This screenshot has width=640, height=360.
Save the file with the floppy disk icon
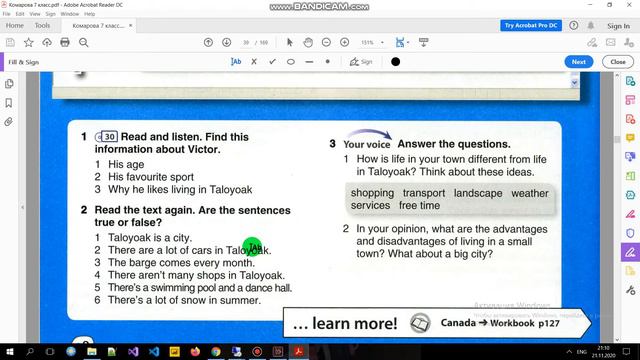click(10, 42)
